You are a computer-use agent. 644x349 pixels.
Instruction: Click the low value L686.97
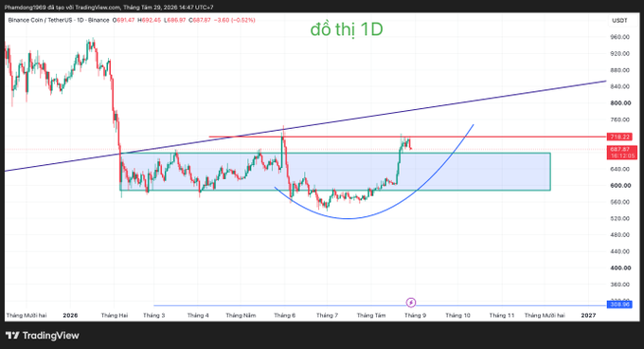pos(174,20)
